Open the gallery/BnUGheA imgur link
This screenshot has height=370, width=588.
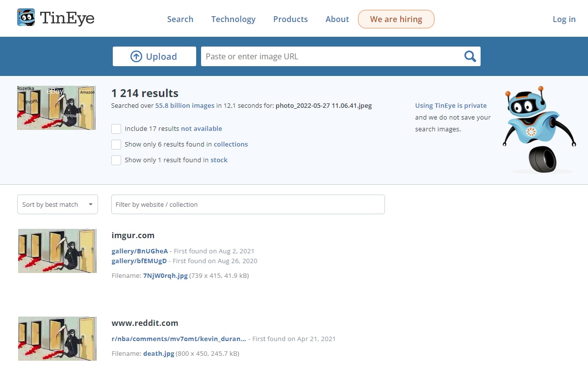pyautogui.click(x=139, y=251)
